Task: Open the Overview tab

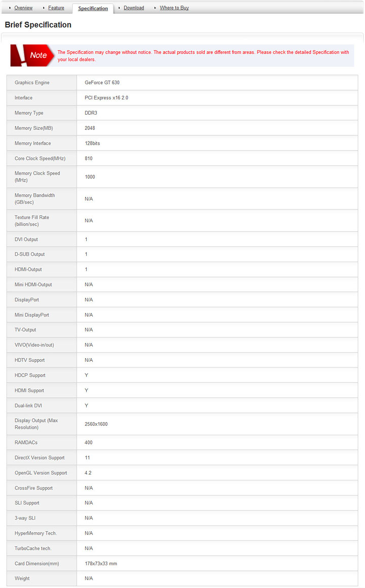Action: [23, 8]
